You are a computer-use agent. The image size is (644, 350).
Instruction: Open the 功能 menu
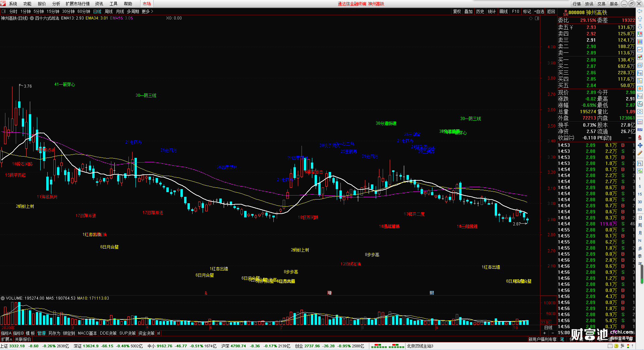click(28, 4)
